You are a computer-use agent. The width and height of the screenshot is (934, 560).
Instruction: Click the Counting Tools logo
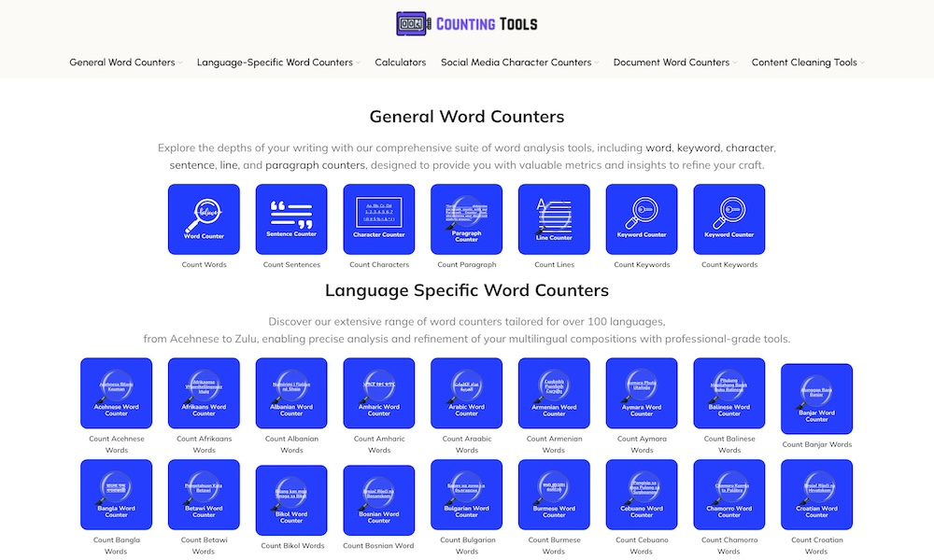tap(466, 23)
